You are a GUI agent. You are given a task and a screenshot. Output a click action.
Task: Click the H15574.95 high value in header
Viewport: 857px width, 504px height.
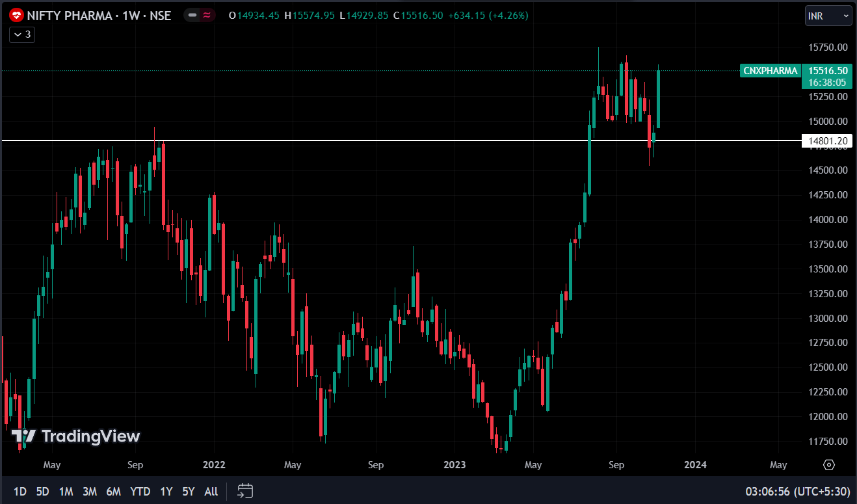click(x=311, y=16)
